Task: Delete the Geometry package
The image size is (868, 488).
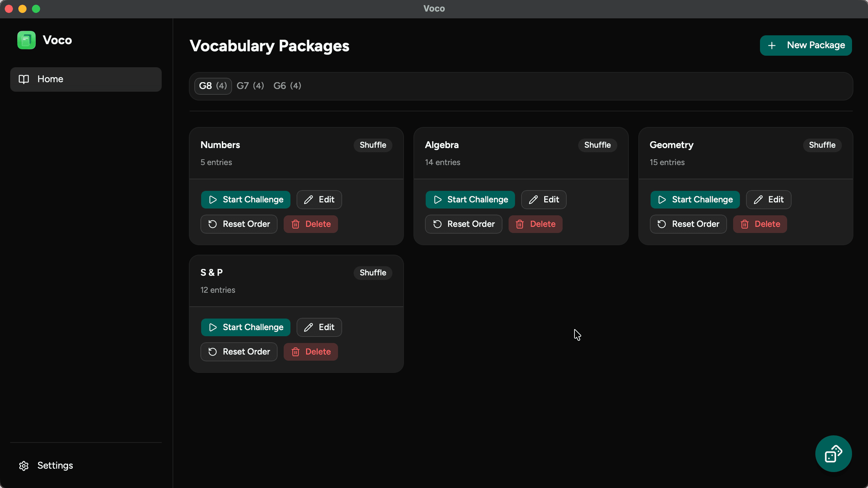Action: click(760, 224)
